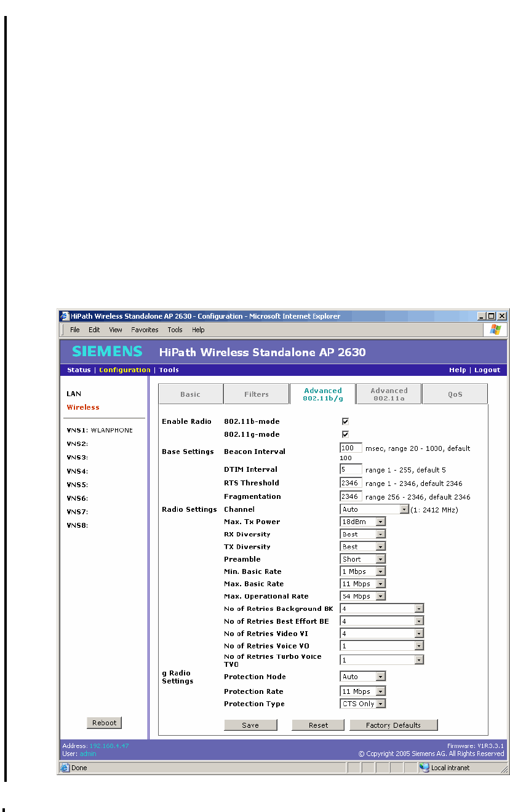The width and height of the screenshot is (510, 812).
Task: Open the Preamble dropdown
Action: coord(363,559)
